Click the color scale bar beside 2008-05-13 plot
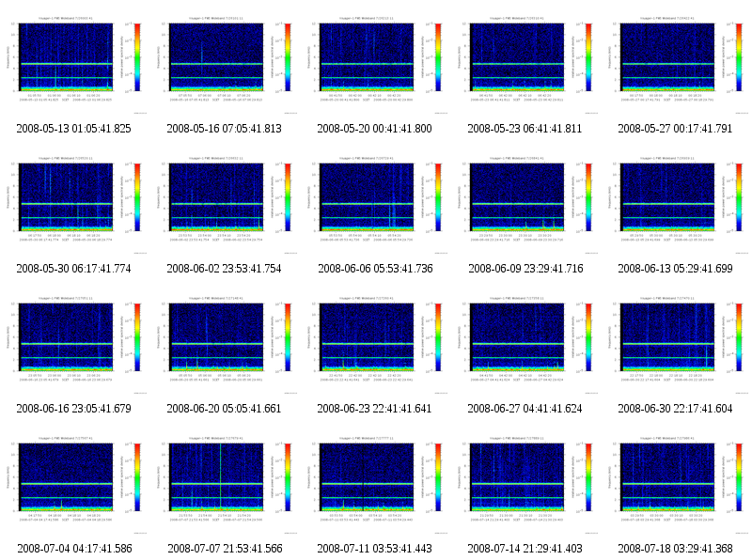The height and width of the screenshot is (560, 752). pos(137,57)
